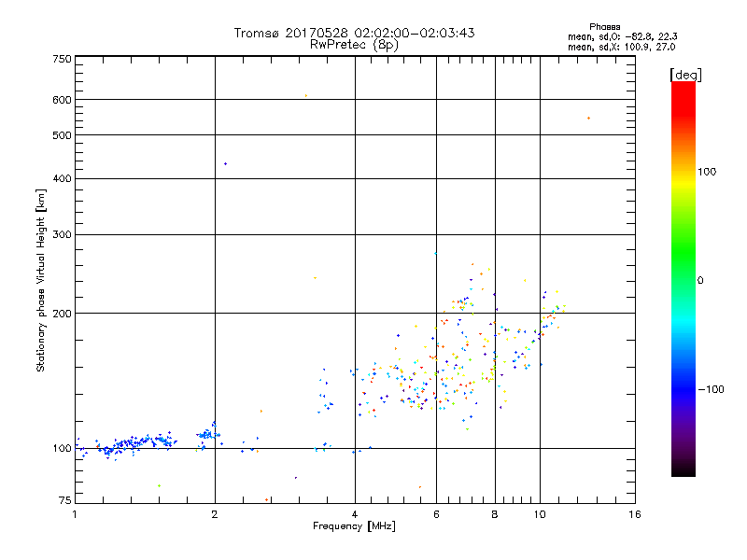Image resolution: width=747 pixels, height=560 pixels.
Task: Click the mean, sd,X phase value line
Action: click(x=621, y=47)
